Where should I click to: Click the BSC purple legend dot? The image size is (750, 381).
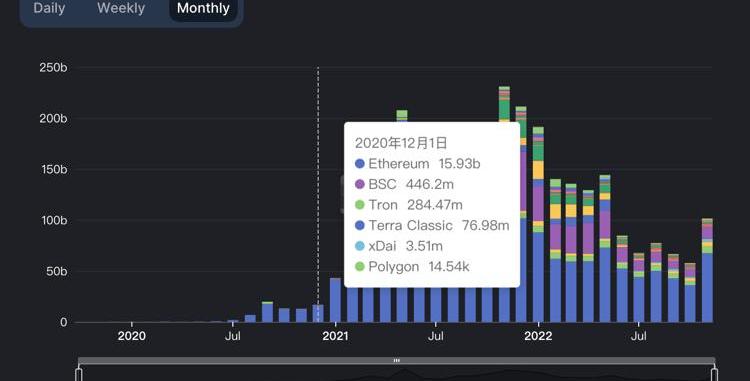[x=360, y=184]
